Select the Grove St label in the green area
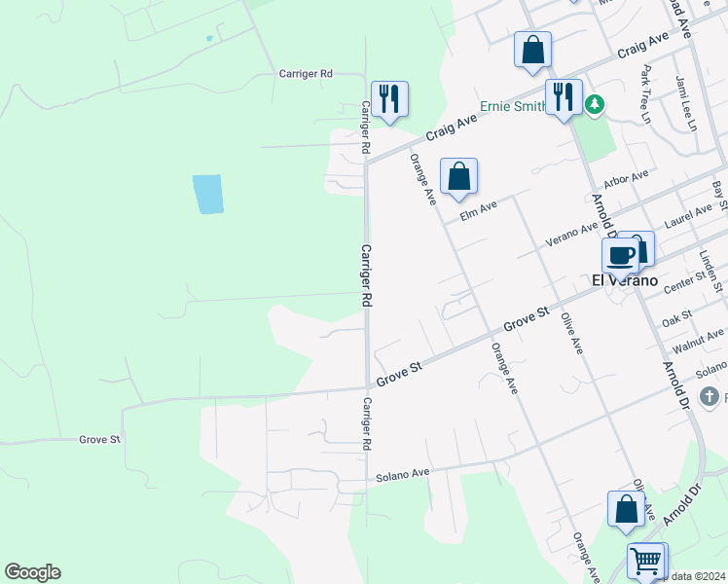Screen dimensions: 728x584 pyautogui.click(x=99, y=440)
